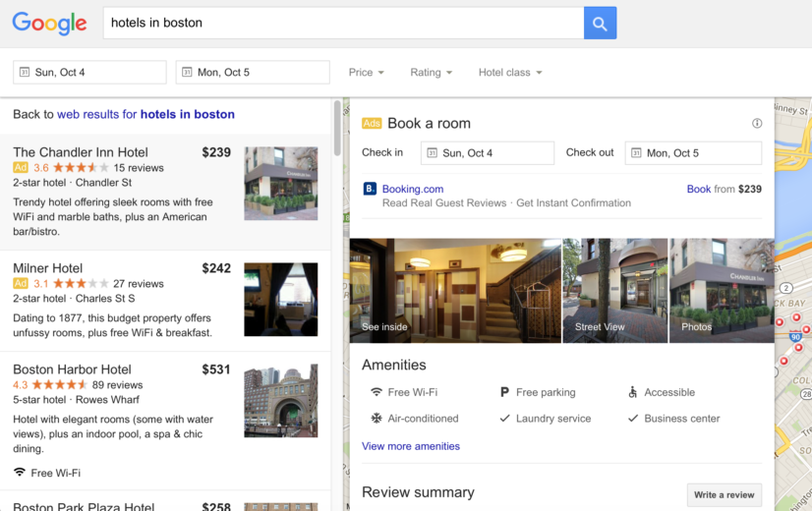Click the $239 price in Chandler Inn listing

[x=216, y=152]
